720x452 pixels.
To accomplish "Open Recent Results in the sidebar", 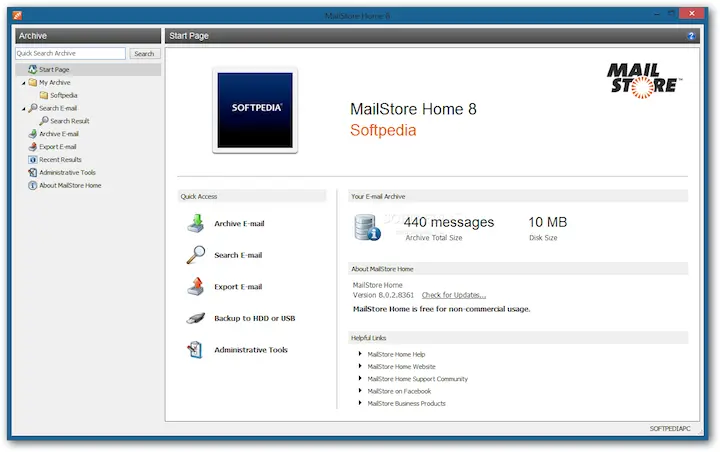I will click(x=60, y=159).
